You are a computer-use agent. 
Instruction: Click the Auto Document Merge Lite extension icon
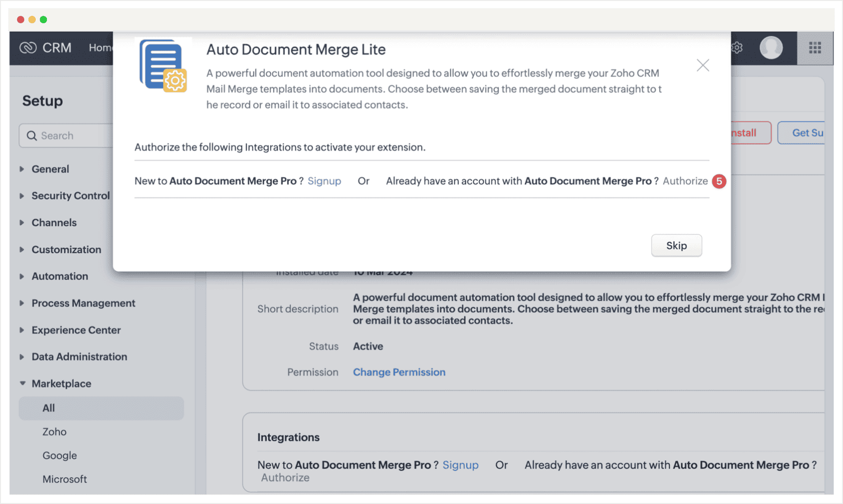[163, 65]
